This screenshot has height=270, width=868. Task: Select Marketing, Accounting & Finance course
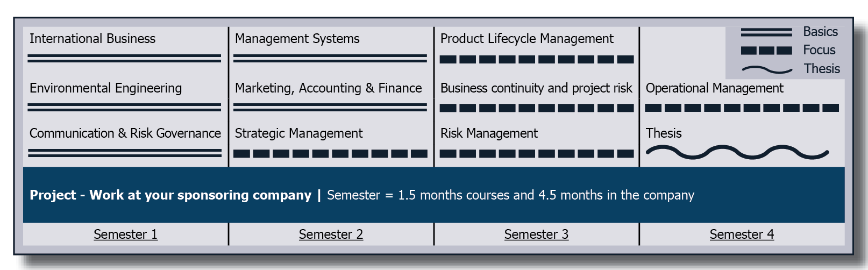click(329, 88)
